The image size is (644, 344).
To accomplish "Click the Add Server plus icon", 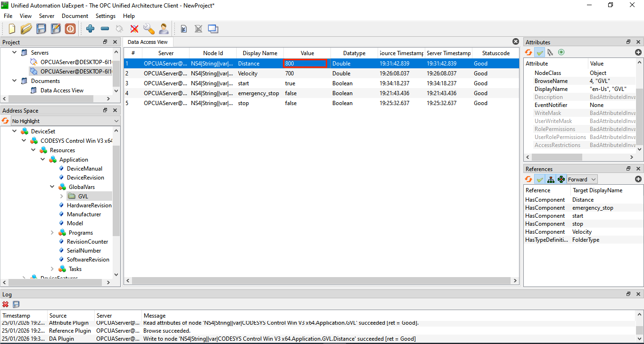I will [91, 29].
